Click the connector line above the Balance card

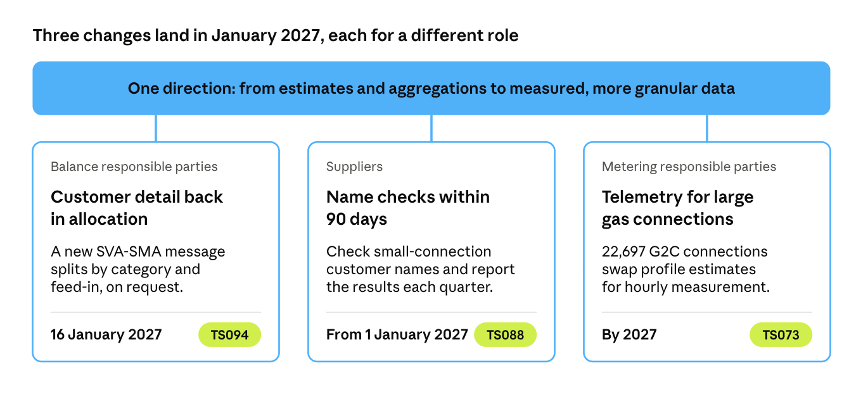[156, 129]
